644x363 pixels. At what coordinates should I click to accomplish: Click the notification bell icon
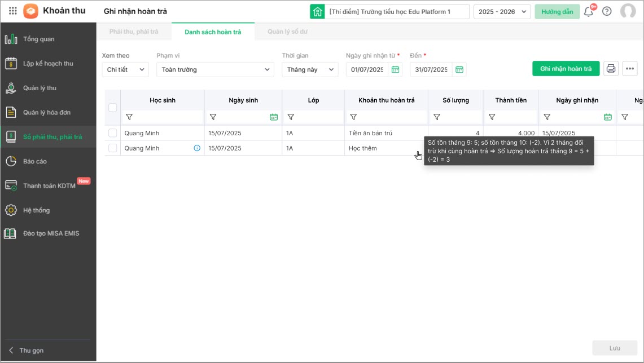coord(589,12)
